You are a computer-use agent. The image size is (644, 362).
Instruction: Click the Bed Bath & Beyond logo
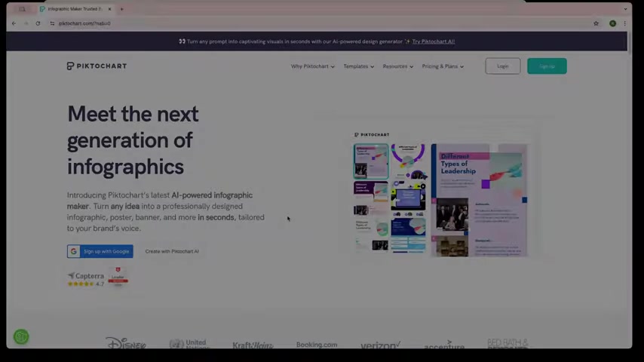point(508,343)
